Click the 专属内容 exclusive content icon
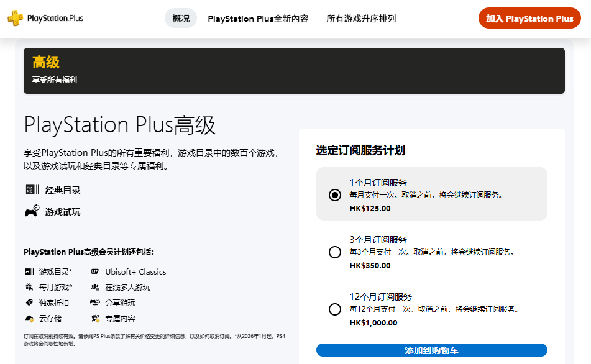This screenshot has width=591, height=364. tap(95, 319)
